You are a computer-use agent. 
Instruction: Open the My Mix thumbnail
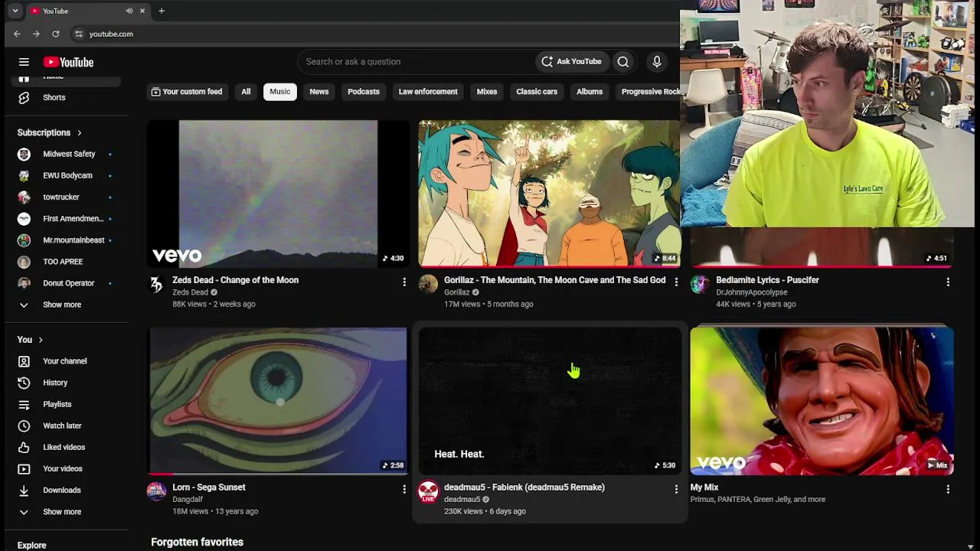tap(822, 401)
